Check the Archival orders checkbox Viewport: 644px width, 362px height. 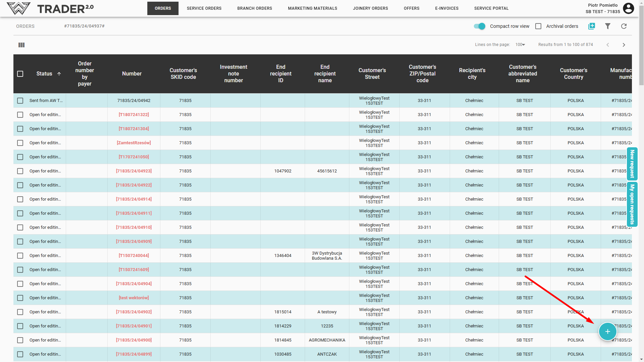click(538, 26)
